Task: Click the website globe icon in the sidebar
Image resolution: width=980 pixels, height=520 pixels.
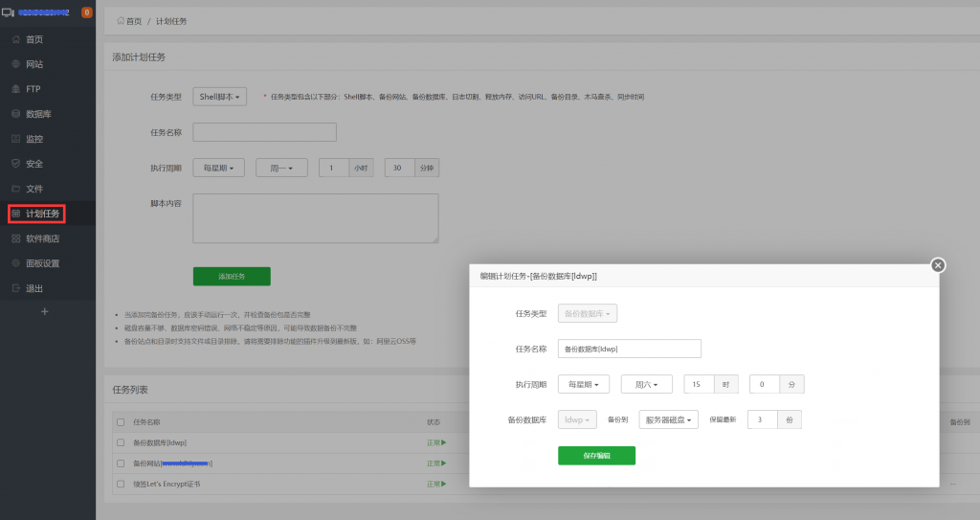Action: point(15,64)
